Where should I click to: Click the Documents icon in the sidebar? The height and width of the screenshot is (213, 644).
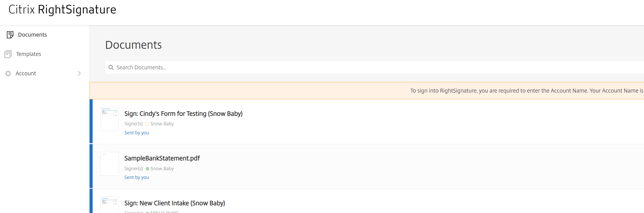pos(10,35)
